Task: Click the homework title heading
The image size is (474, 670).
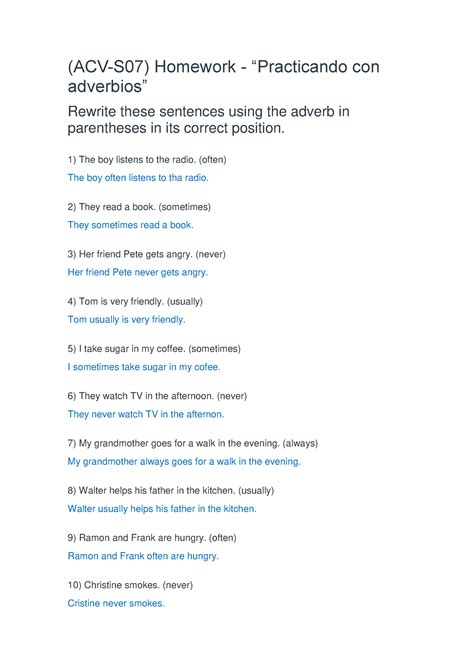Action: 224,76
